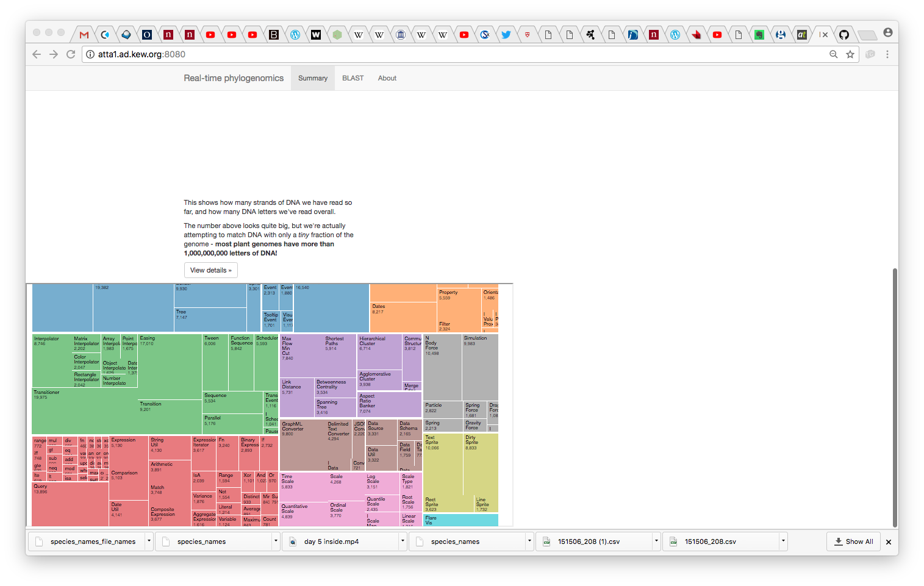Viewport: 924px width, 586px height.
Task: Click the Interpolator 8,746 green cell
Action: (x=52, y=360)
